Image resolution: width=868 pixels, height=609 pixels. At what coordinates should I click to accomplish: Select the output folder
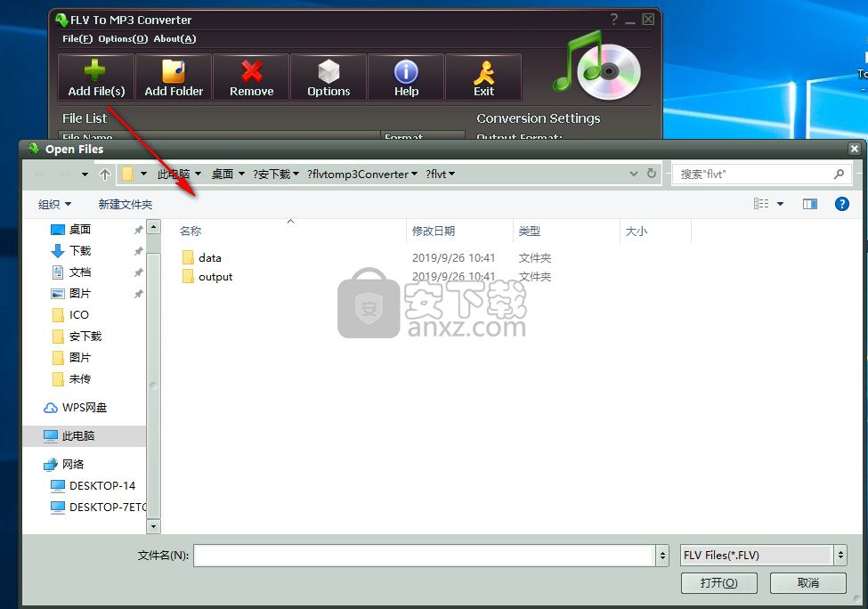(215, 277)
